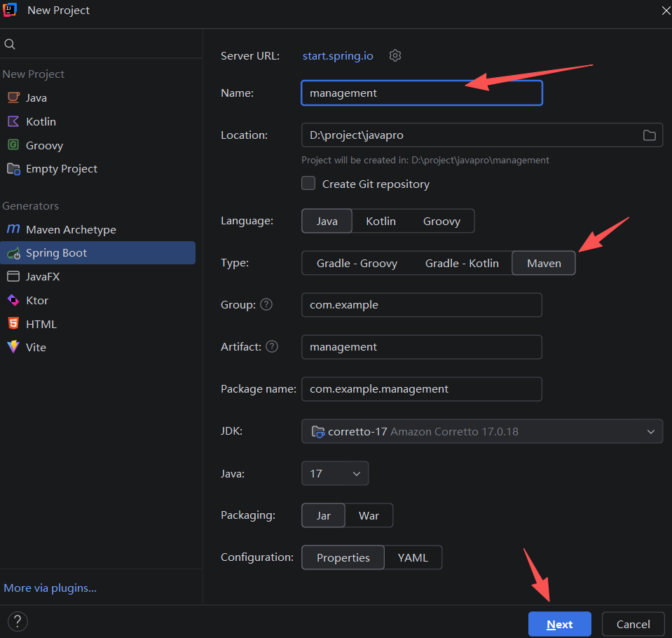The image size is (672, 638).
Task: Click the Next button
Action: [x=560, y=624]
